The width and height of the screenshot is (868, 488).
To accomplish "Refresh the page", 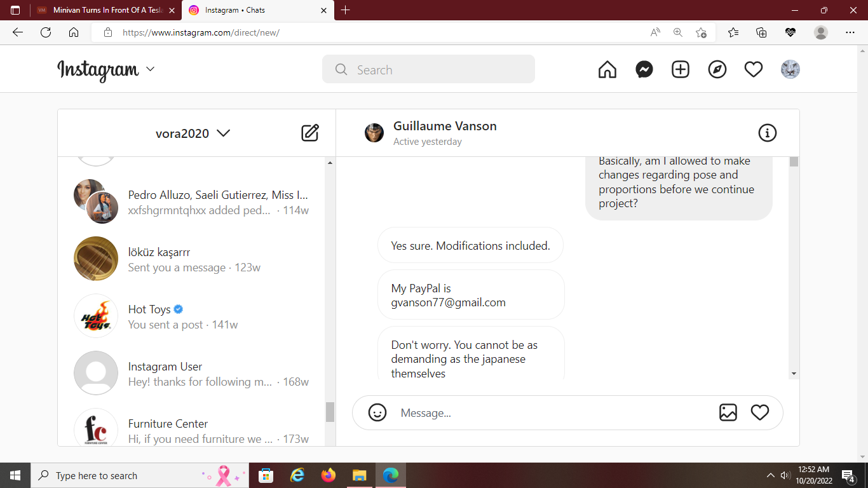I will [x=46, y=32].
